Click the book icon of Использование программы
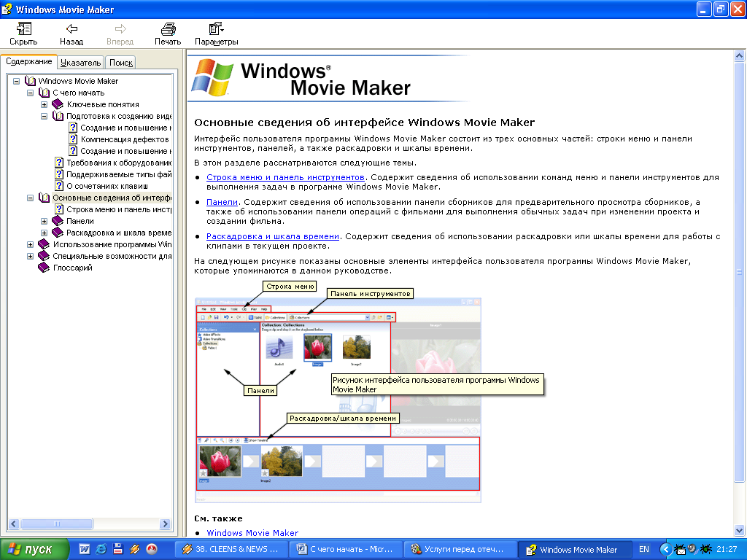Viewport: 747px width, 560px height. pos(44,244)
